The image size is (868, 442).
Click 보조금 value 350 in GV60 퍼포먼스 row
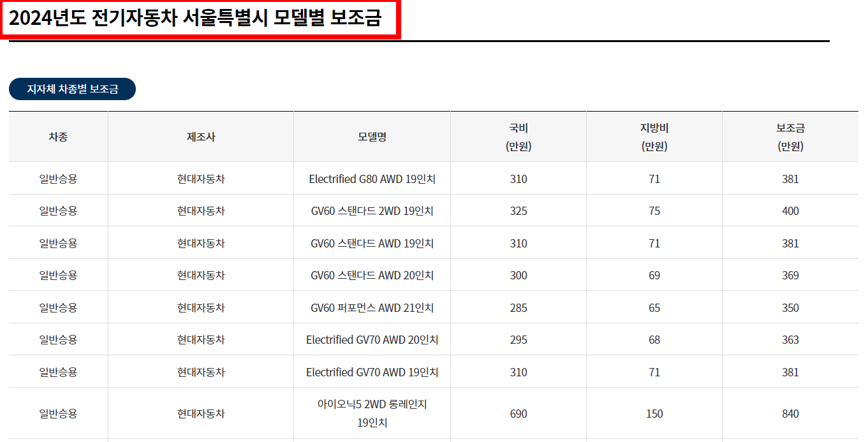[790, 308]
